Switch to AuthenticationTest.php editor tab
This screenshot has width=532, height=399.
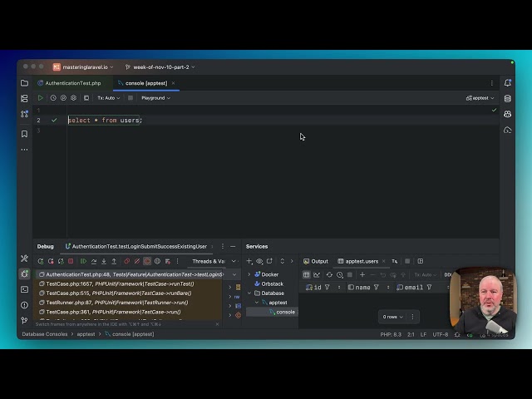[69, 83]
